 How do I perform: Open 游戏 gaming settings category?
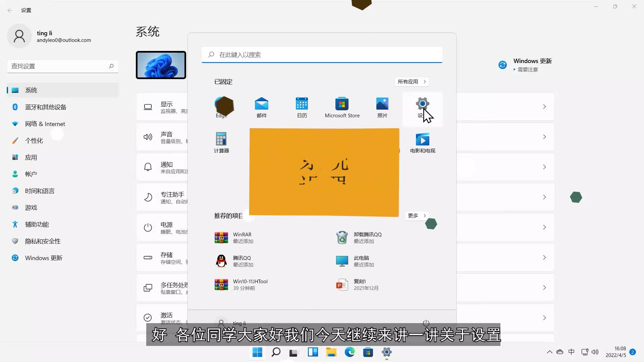coord(63,207)
